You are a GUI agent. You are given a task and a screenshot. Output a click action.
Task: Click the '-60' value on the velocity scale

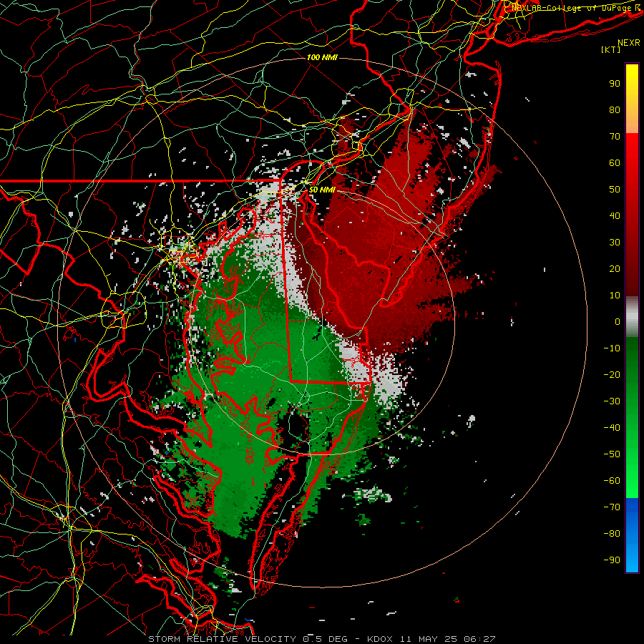[612, 481]
